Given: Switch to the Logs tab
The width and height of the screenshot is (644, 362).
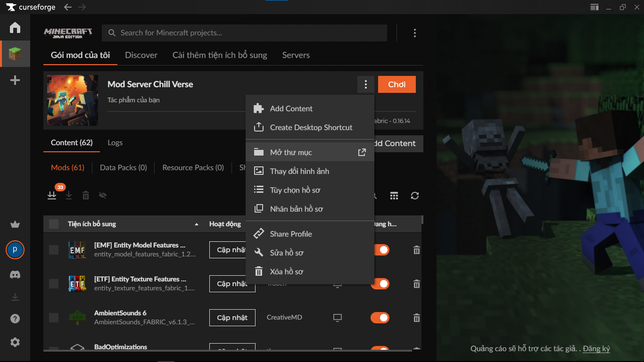Looking at the screenshot, I should coord(115,143).
